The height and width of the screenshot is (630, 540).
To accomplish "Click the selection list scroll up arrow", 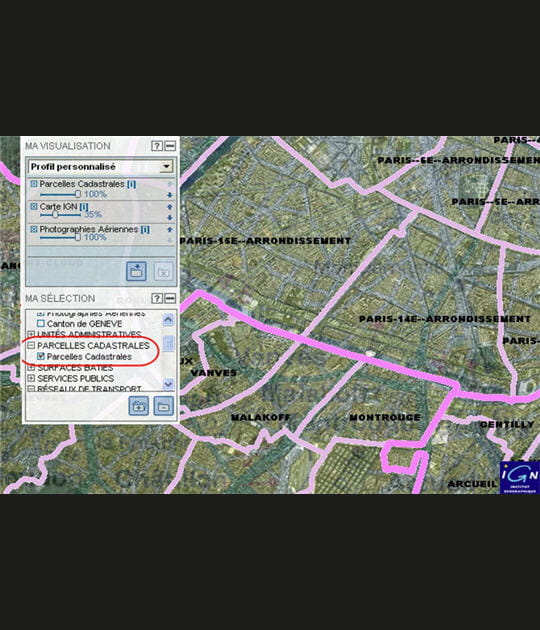I will 168,319.
